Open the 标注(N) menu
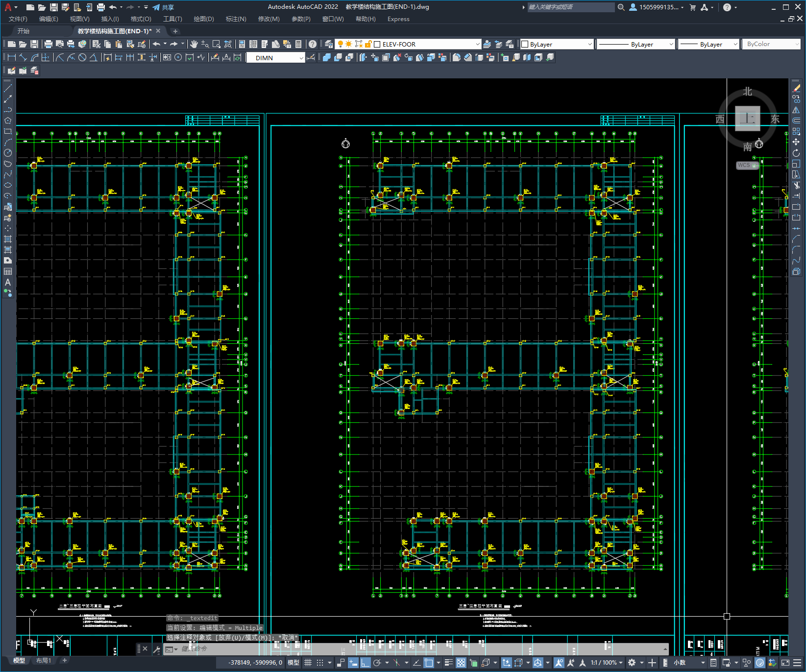This screenshot has width=806, height=672. tap(236, 19)
